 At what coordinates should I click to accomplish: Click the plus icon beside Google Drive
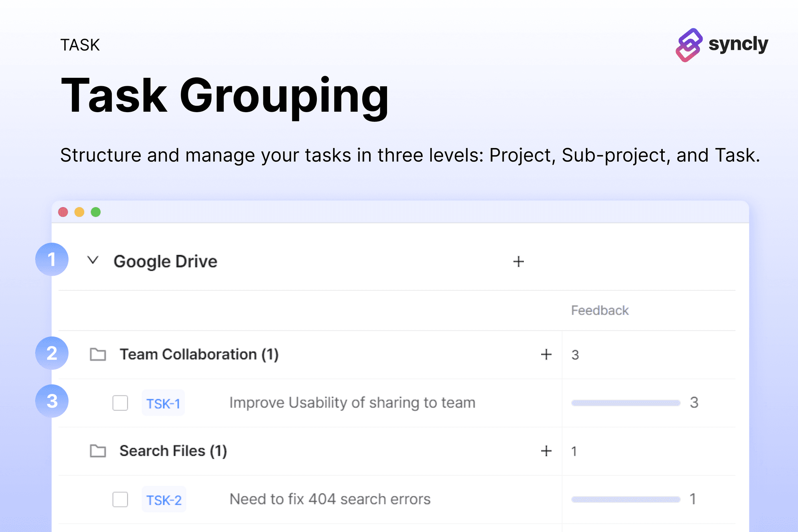pyautogui.click(x=518, y=262)
